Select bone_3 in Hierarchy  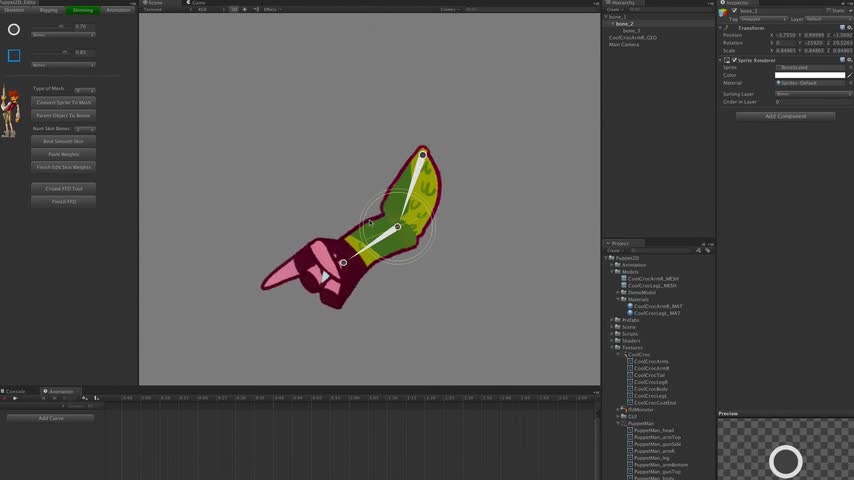[631, 31]
